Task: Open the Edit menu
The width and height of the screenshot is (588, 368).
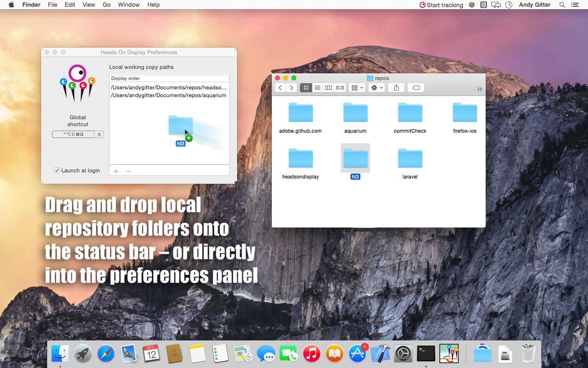Action: pyautogui.click(x=70, y=5)
